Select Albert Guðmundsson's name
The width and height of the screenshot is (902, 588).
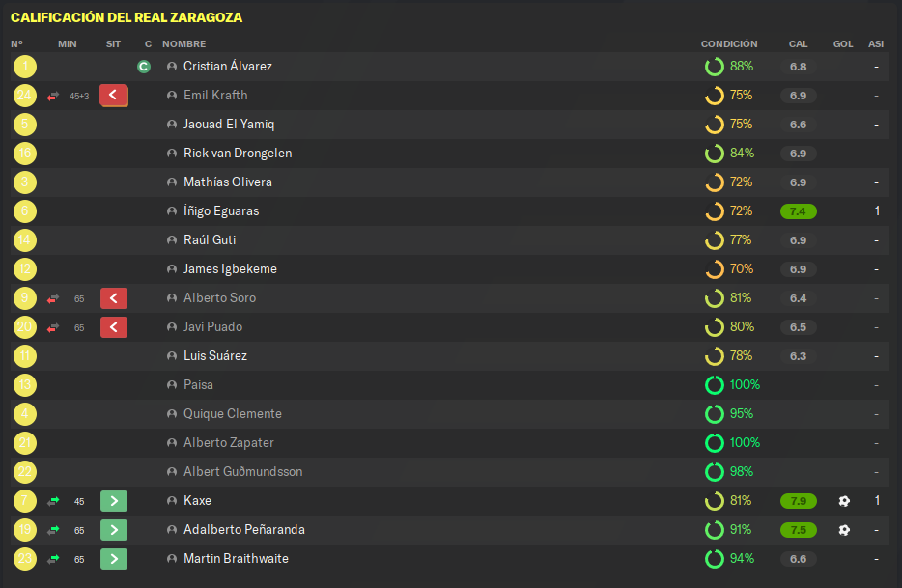coord(242,472)
